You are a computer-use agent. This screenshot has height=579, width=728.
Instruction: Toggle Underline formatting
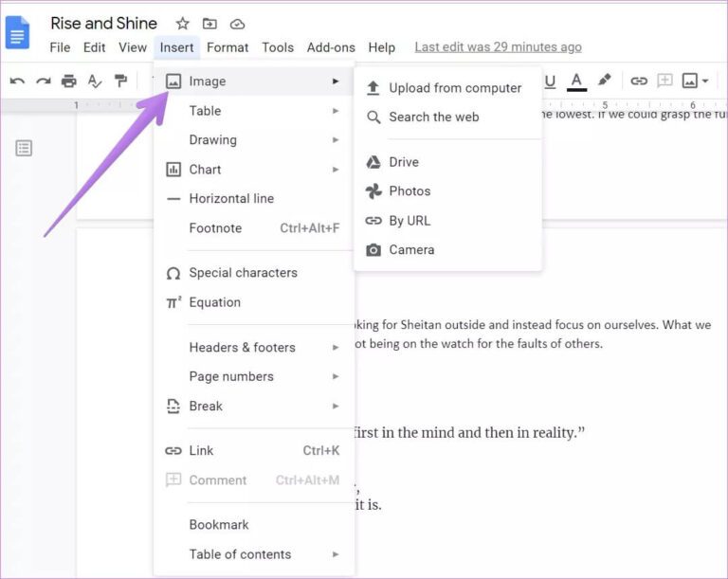click(x=550, y=81)
